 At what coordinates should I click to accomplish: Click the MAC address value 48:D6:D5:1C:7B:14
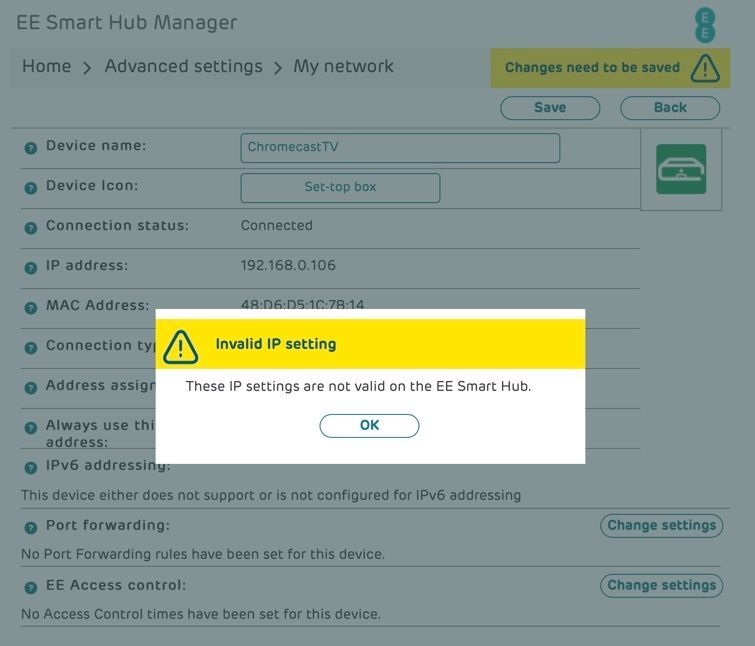[x=302, y=304]
